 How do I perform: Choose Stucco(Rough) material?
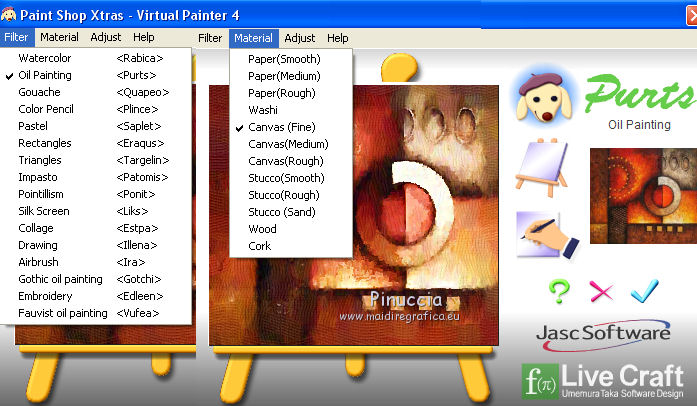point(291,195)
